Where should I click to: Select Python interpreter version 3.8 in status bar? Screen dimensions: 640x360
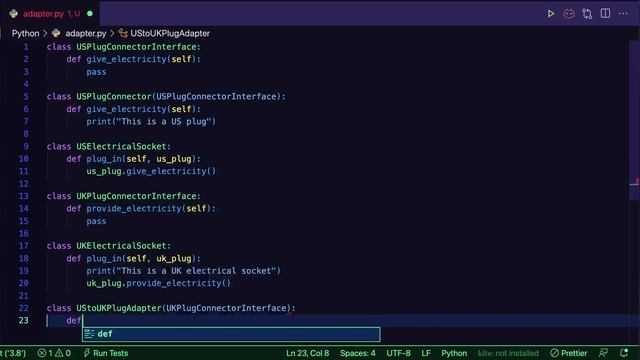[13, 353]
